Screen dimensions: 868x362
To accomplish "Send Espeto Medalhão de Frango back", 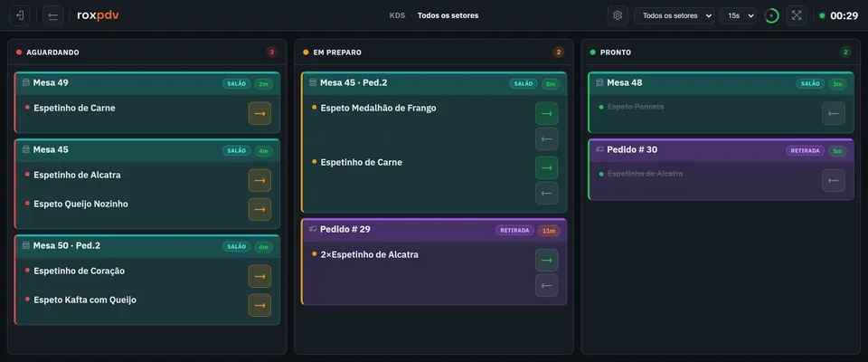I will (546, 138).
